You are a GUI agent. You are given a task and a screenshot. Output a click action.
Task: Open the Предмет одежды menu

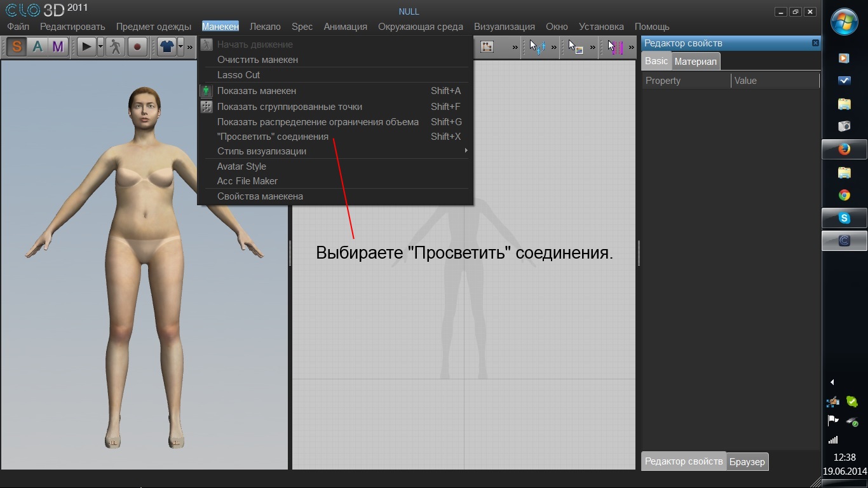pyautogui.click(x=154, y=27)
